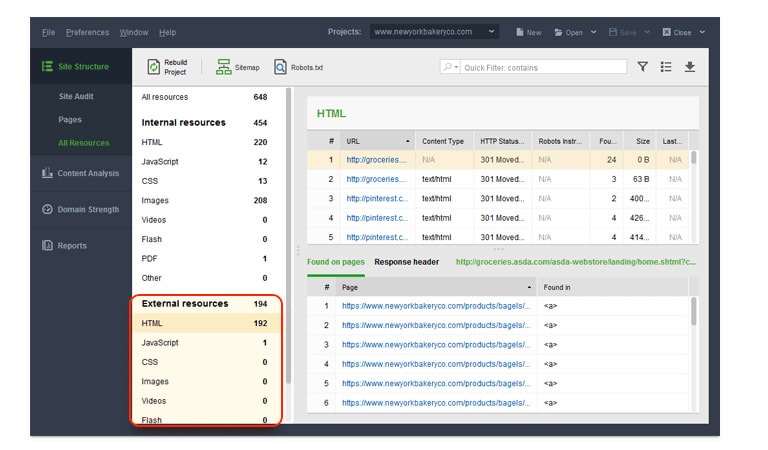Click the Found on pages table scrollbar
The width and height of the screenshot is (768, 450).
[x=694, y=311]
